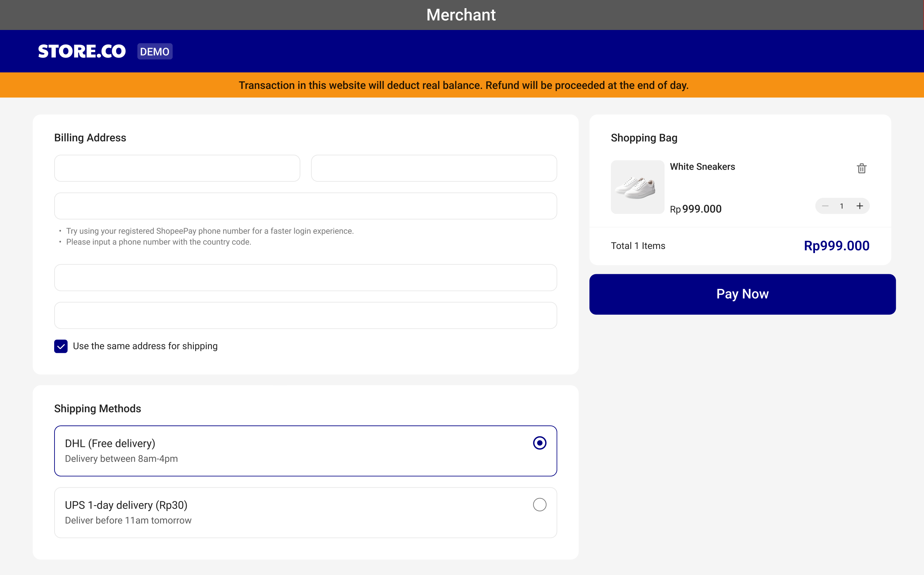Focus the field directly above the shipping checkbox

305,315
